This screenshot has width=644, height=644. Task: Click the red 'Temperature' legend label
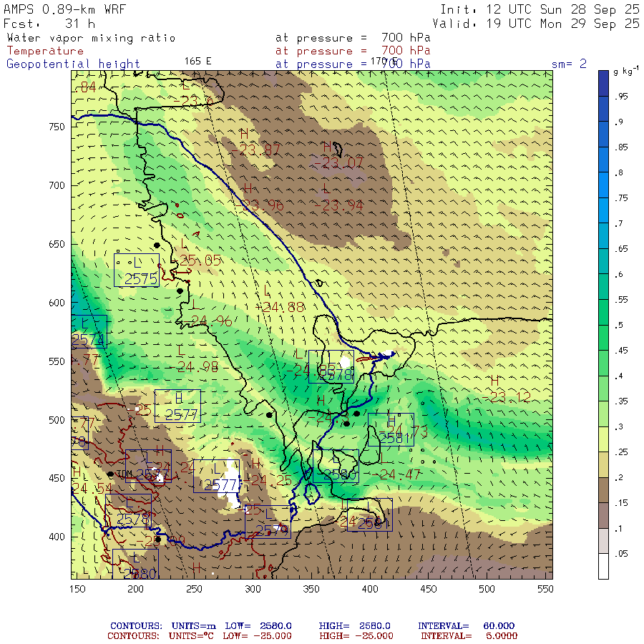click(x=45, y=51)
